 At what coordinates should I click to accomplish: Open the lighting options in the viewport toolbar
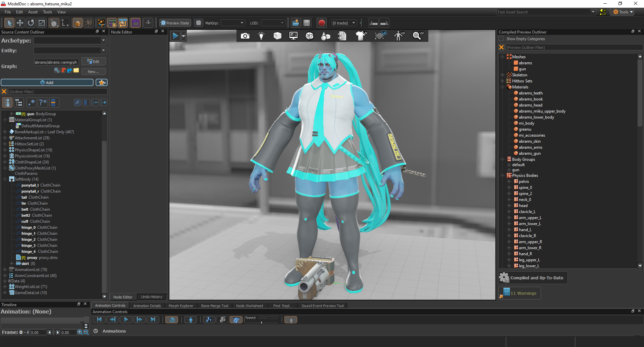point(261,36)
